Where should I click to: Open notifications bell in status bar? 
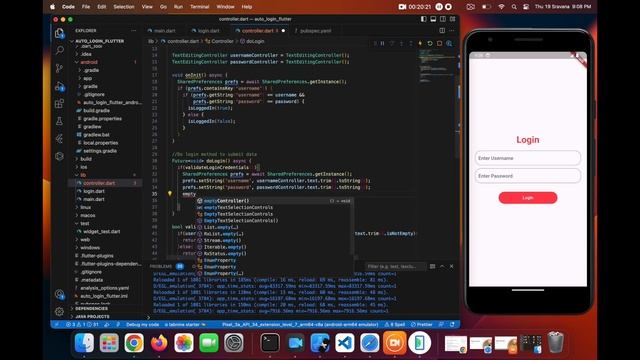[x=452, y=324]
